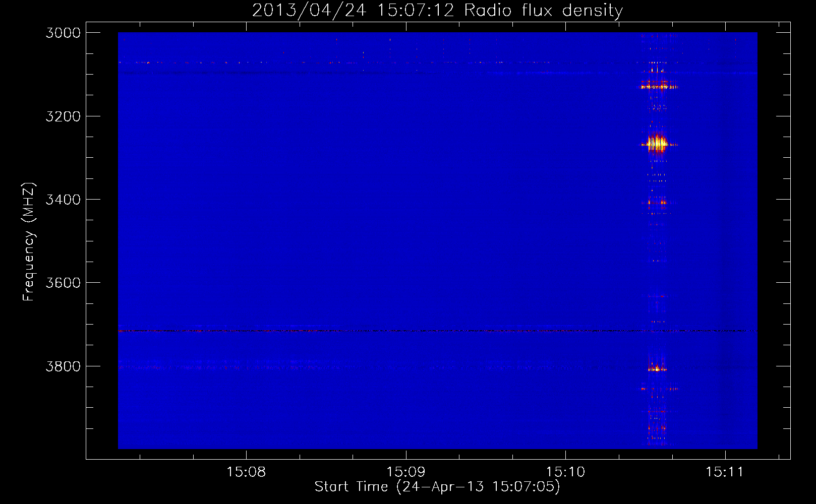Click the 'Frequency (MHZ)' axis label
This screenshot has width=816, height=504.
click(29, 242)
